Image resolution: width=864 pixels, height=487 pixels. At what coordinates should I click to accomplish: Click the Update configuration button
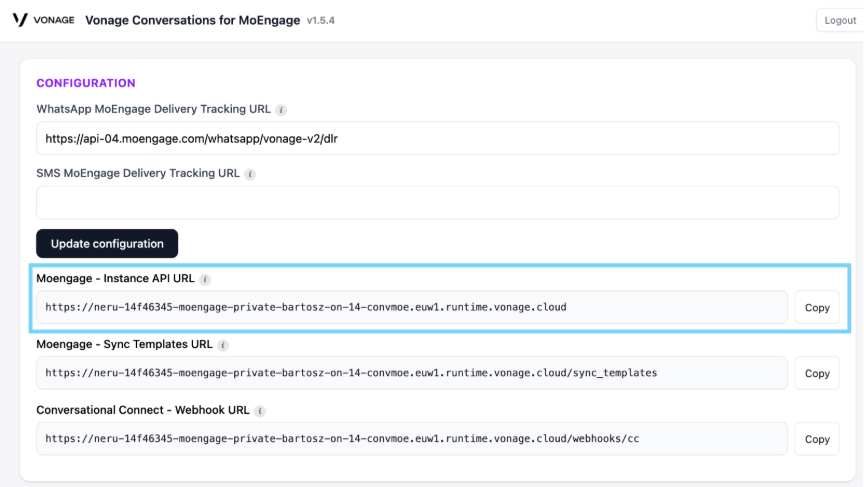[x=107, y=244]
